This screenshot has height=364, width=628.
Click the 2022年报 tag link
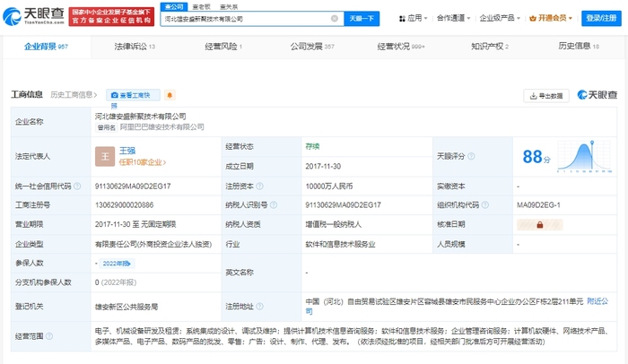click(117, 264)
